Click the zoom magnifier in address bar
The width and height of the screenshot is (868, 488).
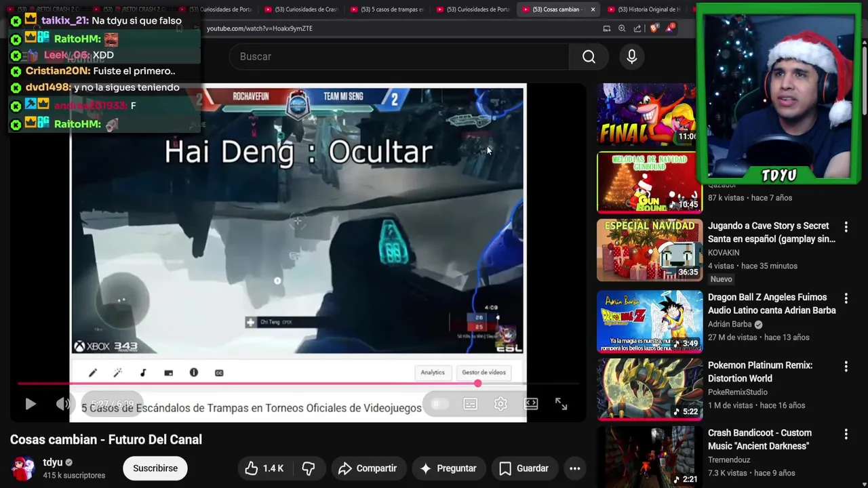[622, 28]
